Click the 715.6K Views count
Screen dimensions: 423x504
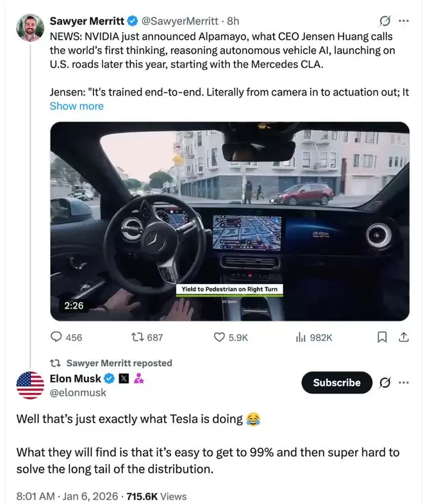click(157, 496)
